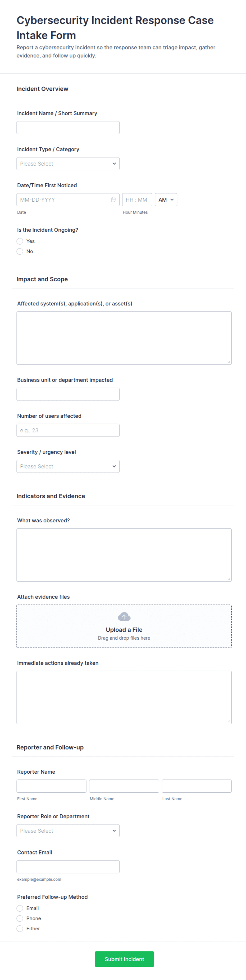This screenshot has width=246, height=980.
Task: Choose Either as preferred follow-up method
Action: point(20,929)
